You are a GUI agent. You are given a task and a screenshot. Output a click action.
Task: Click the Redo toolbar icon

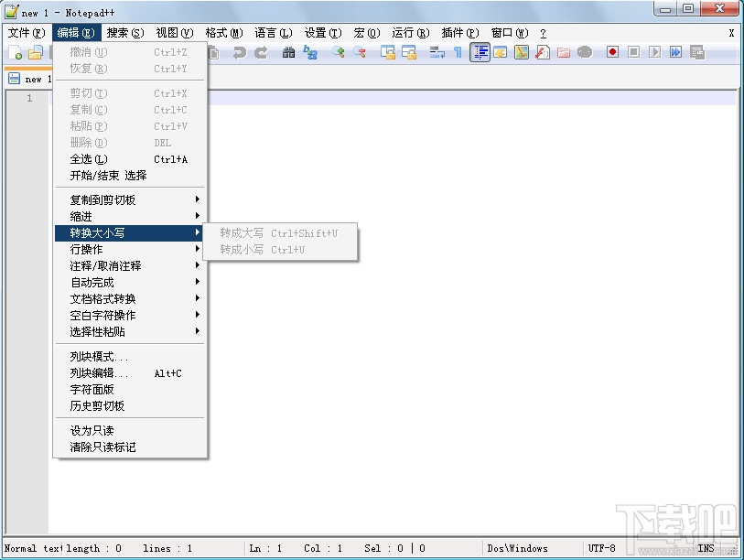pos(262,53)
